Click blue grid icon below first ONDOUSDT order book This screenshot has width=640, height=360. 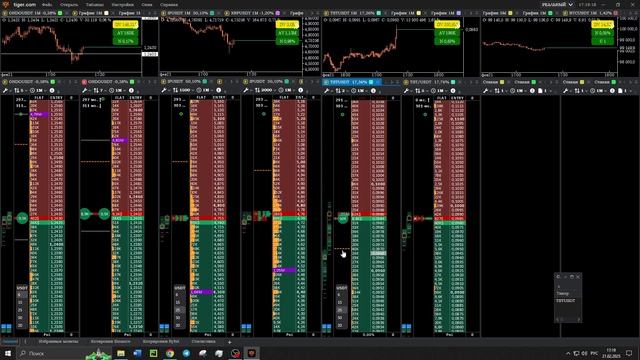(6, 327)
